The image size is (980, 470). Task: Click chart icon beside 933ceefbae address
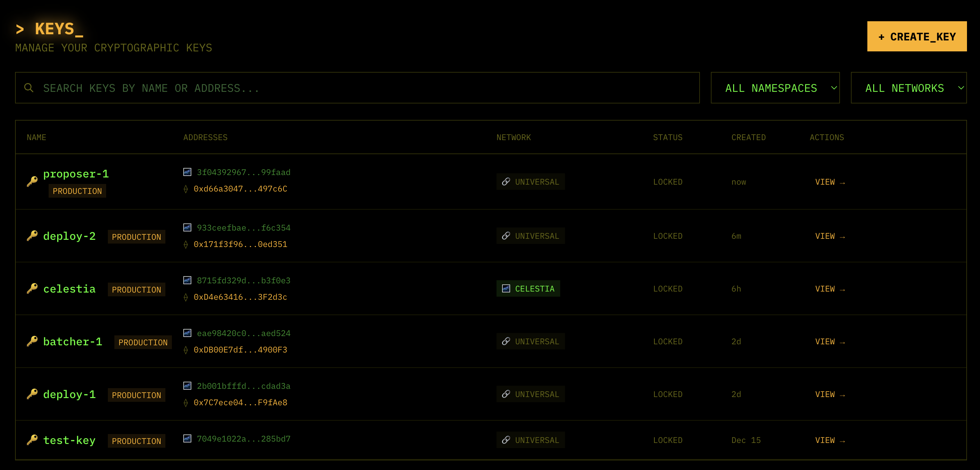187,227
